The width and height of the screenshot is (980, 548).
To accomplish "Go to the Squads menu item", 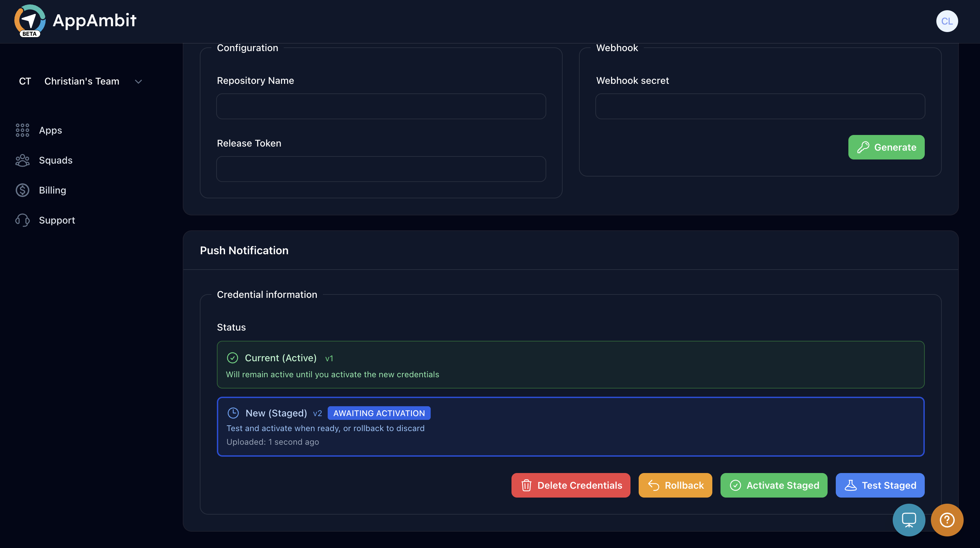I will pos(56,160).
